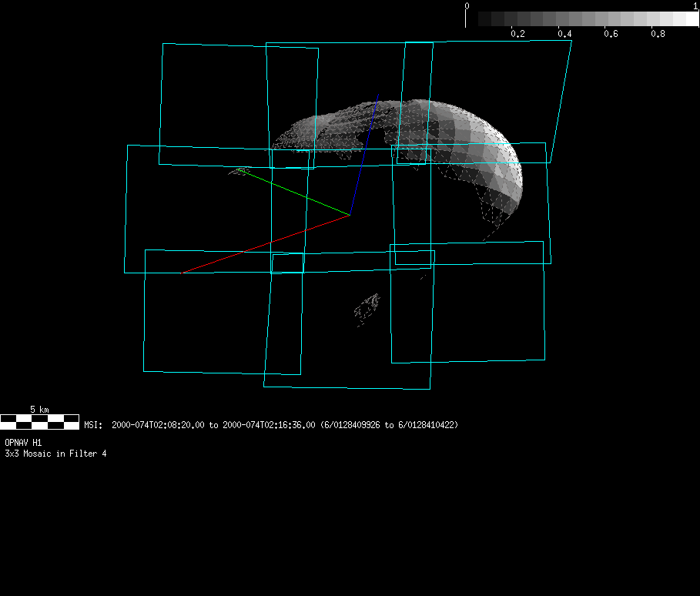Click the red axis line

[x=266, y=244]
